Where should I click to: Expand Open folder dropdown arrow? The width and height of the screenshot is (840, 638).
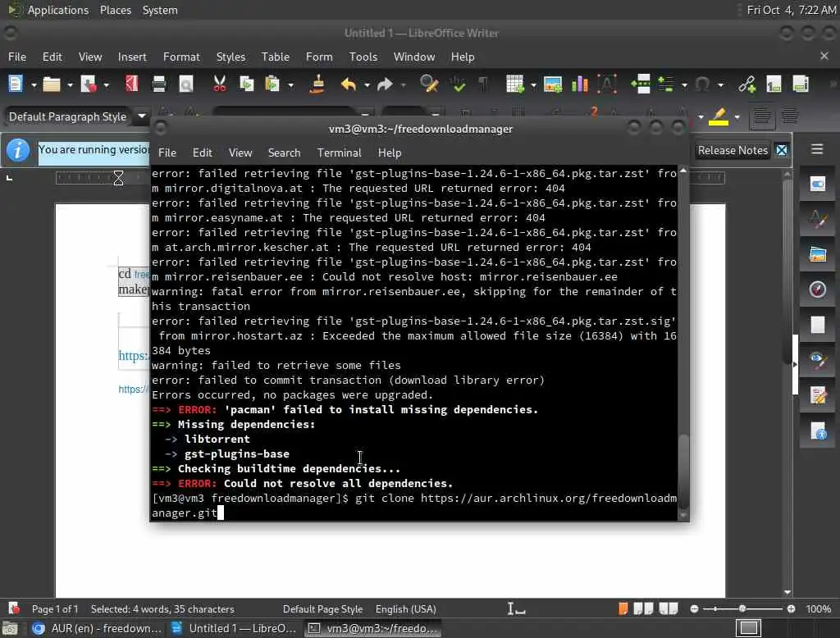70,84
